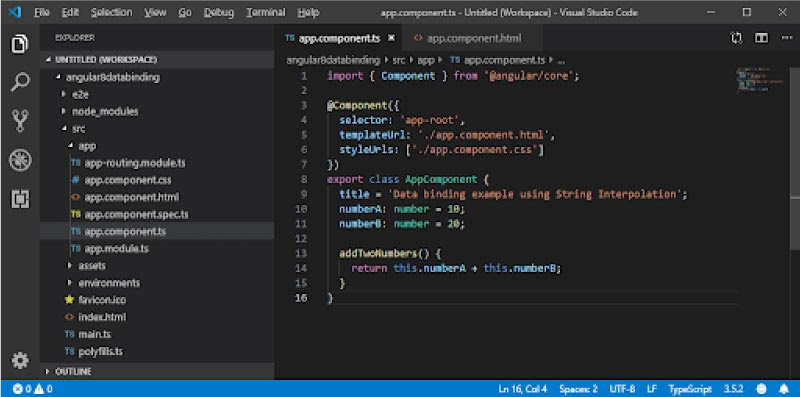Expand the assets folder
This screenshot has width=800, height=397.
(70, 266)
